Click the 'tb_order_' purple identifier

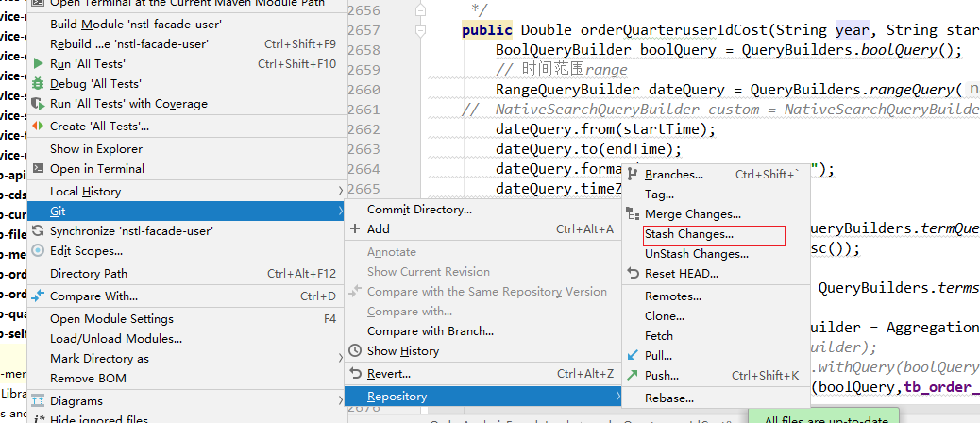click(x=941, y=387)
